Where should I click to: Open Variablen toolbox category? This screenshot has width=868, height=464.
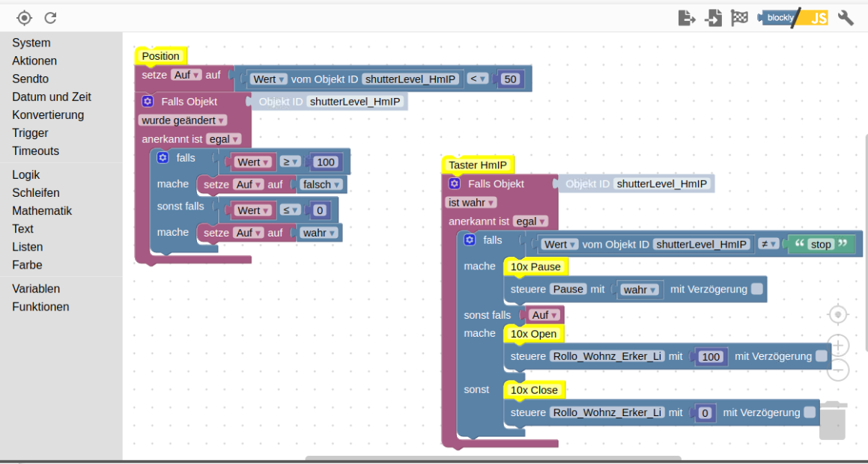pyautogui.click(x=36, y=289)
